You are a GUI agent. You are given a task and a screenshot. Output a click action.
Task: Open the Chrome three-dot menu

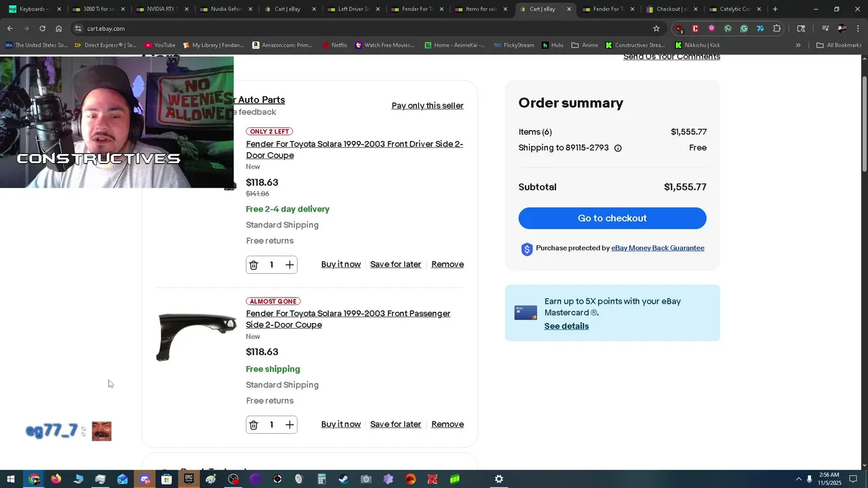pos(858,28)
